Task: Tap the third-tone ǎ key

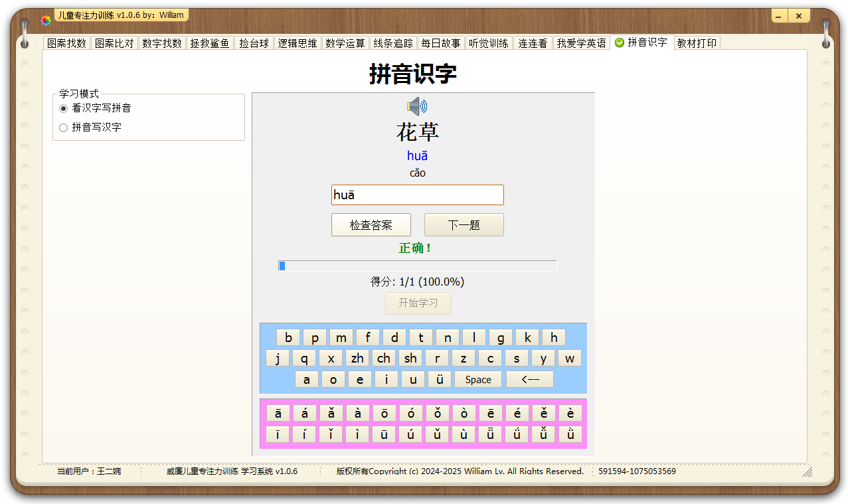Action: click(x=331, y=413)
